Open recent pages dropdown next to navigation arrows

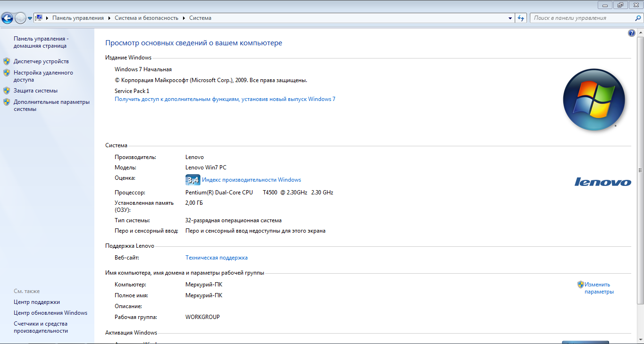coord(30,18)
